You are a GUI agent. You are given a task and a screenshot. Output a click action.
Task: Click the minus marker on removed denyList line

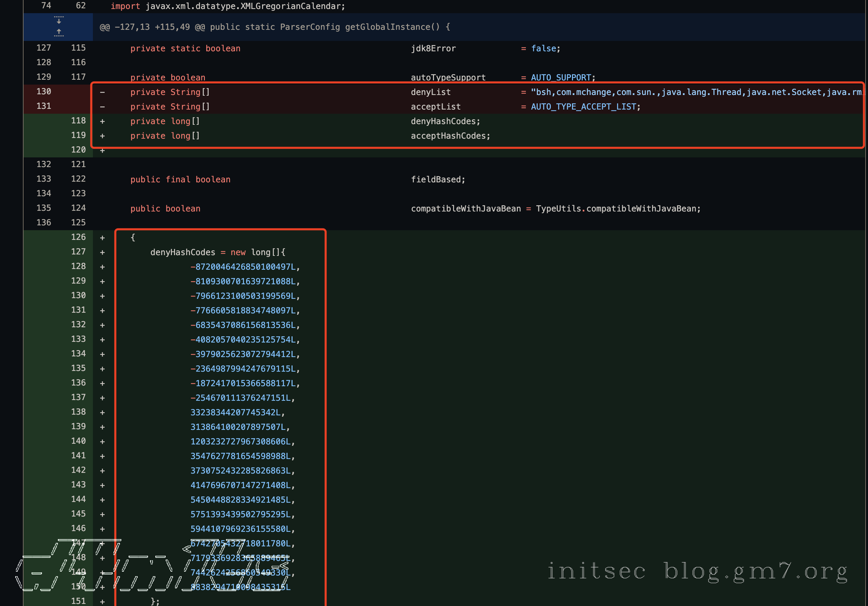[x=102, y=92]
